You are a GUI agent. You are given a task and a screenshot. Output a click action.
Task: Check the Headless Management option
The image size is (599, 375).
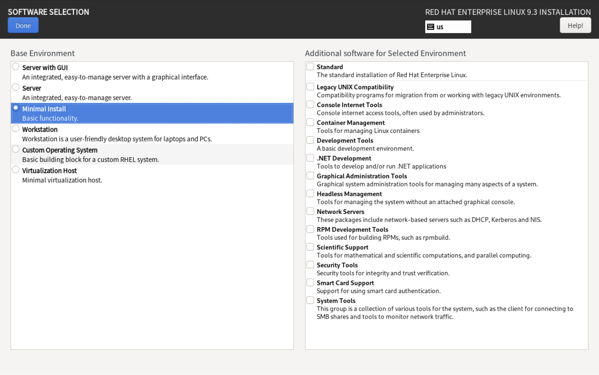[x=310, y=194]
